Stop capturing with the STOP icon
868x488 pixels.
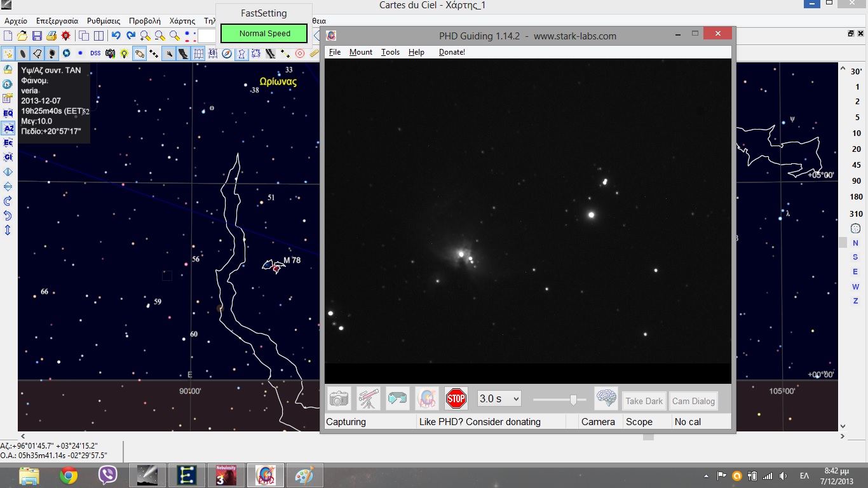[x=456, y=399]
